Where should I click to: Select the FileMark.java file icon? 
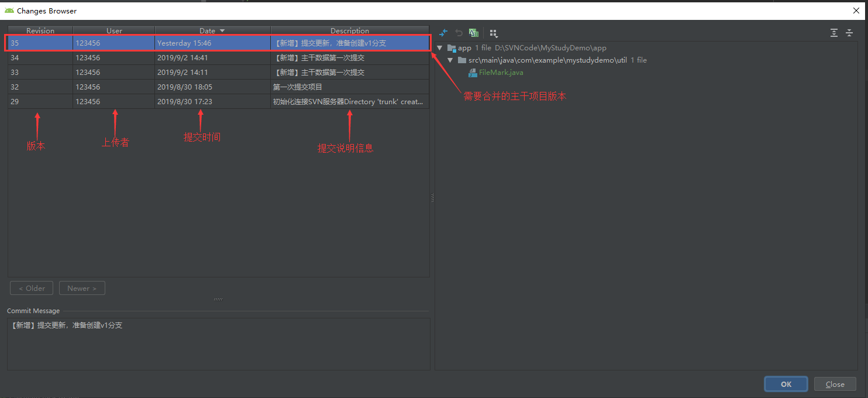click(472, 73)
